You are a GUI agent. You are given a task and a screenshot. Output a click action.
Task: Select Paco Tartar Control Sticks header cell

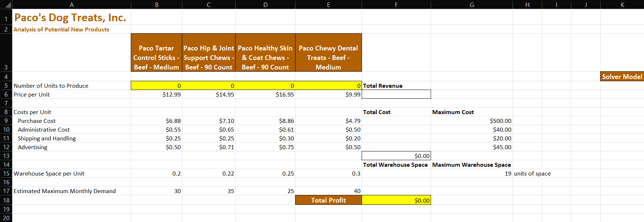pos(156,53)
